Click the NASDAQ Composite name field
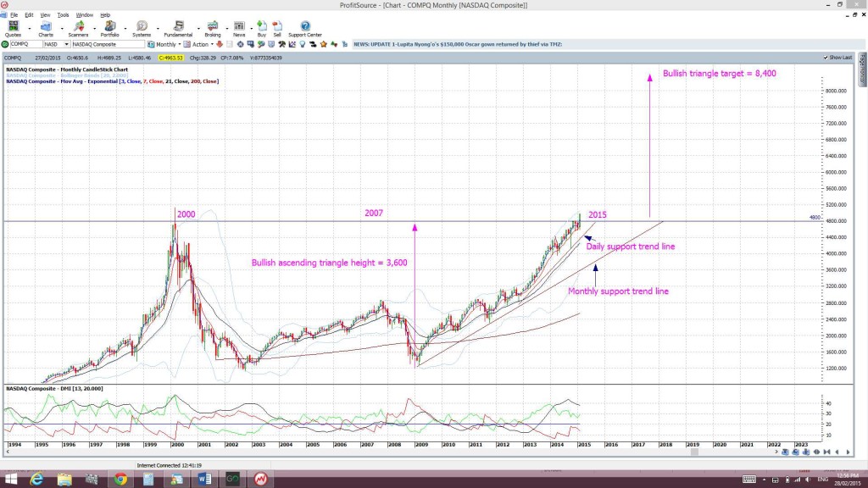Screen dimensions: 868x488 pyautogui.click(x=108, y=44)
